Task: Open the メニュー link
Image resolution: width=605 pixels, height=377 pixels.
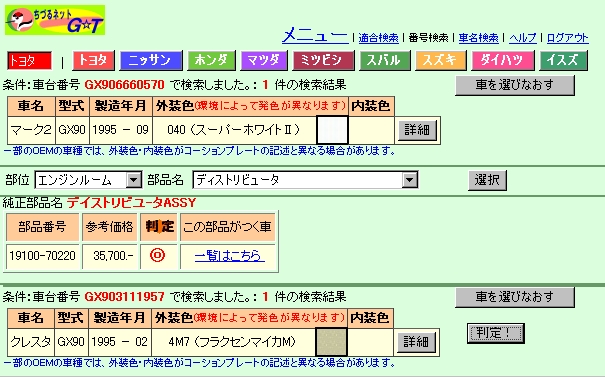Action: click(315, 36)
